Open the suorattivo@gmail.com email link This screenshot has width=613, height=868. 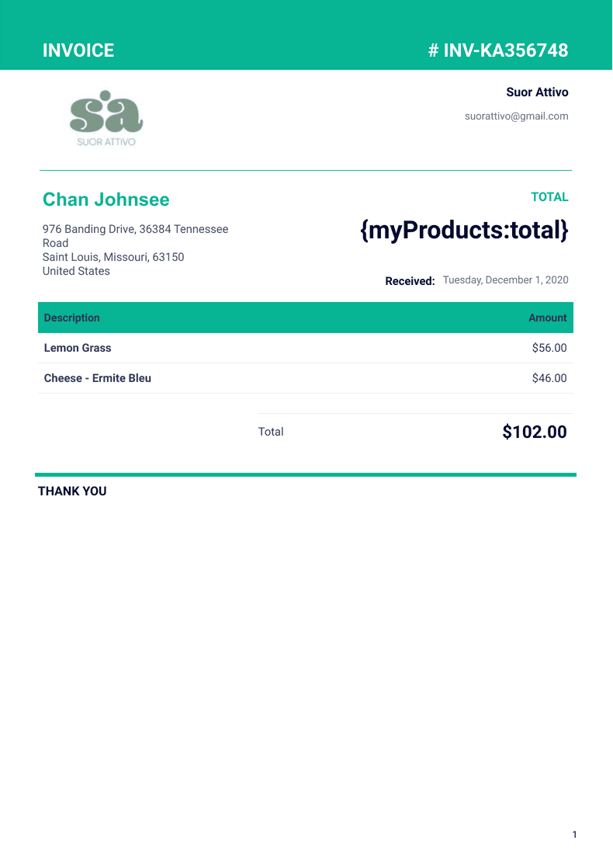(x=516, y=116)
